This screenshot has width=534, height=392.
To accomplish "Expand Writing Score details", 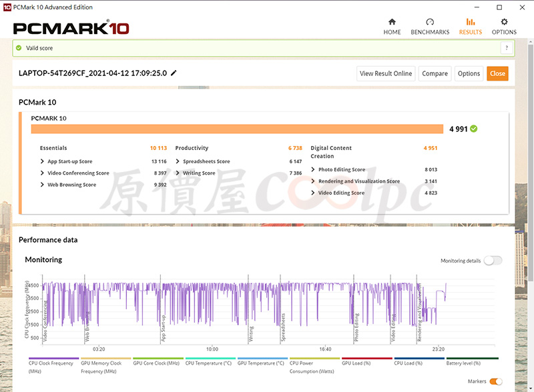I will (178, 173).
